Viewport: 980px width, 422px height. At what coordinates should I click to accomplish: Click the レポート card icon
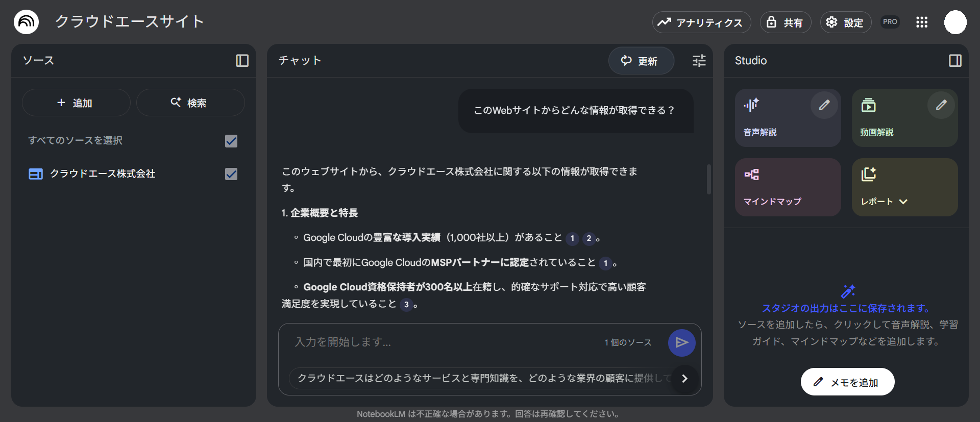tap(869, 174)
